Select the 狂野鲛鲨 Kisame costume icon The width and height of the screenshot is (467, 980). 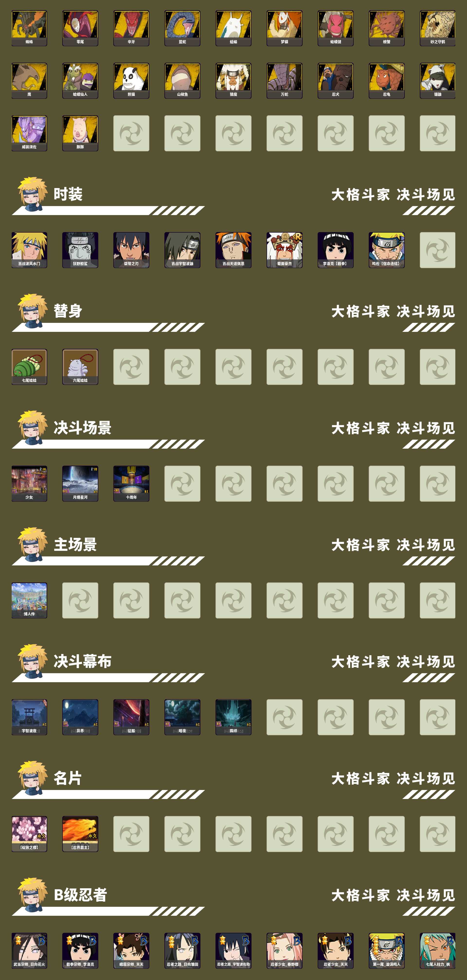pyautogui.click(x=80, y=250)
